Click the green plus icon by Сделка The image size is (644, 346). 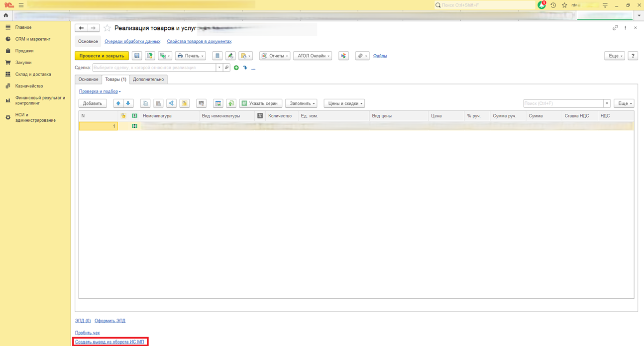[236, 68]
